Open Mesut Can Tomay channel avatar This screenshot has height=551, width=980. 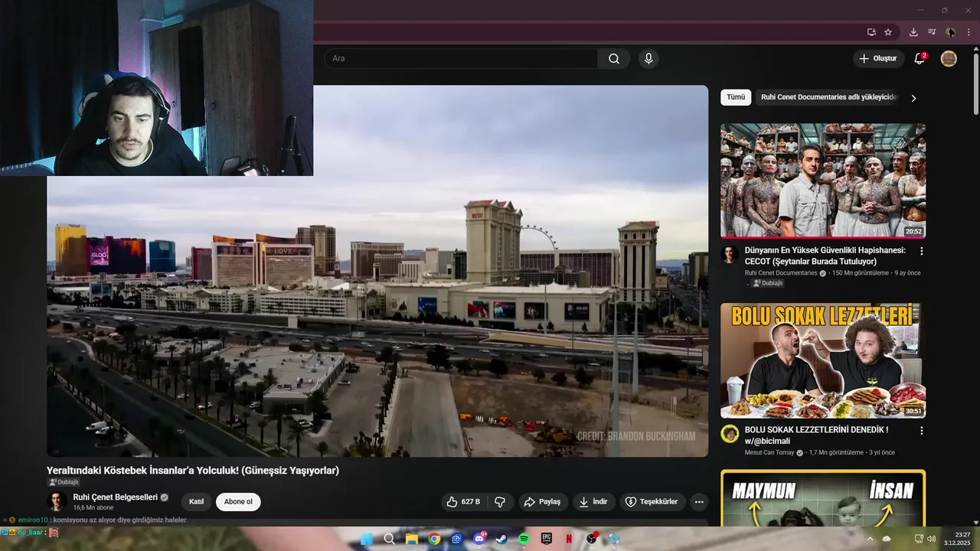pos(730,434)
